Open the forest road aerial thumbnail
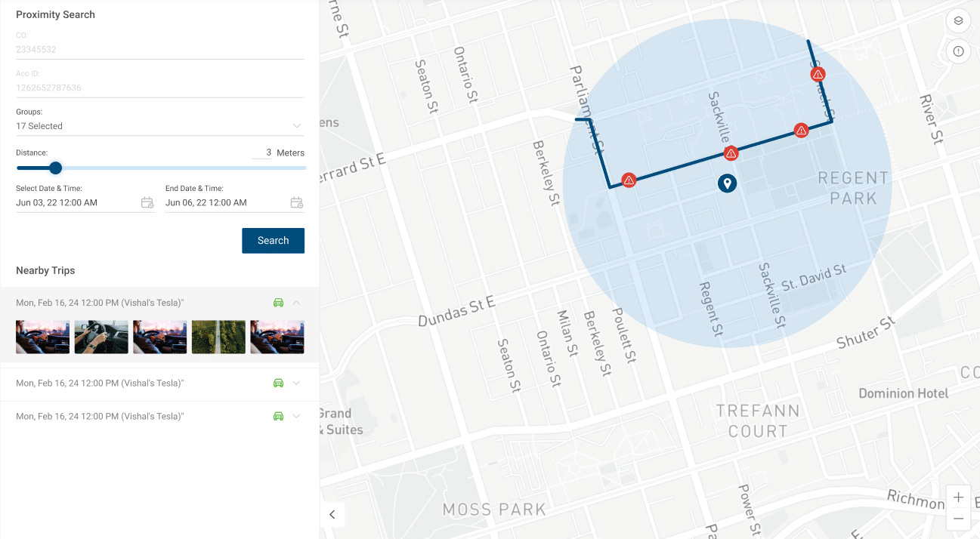This screenshot has height=539, width=980. pos(218,337)
